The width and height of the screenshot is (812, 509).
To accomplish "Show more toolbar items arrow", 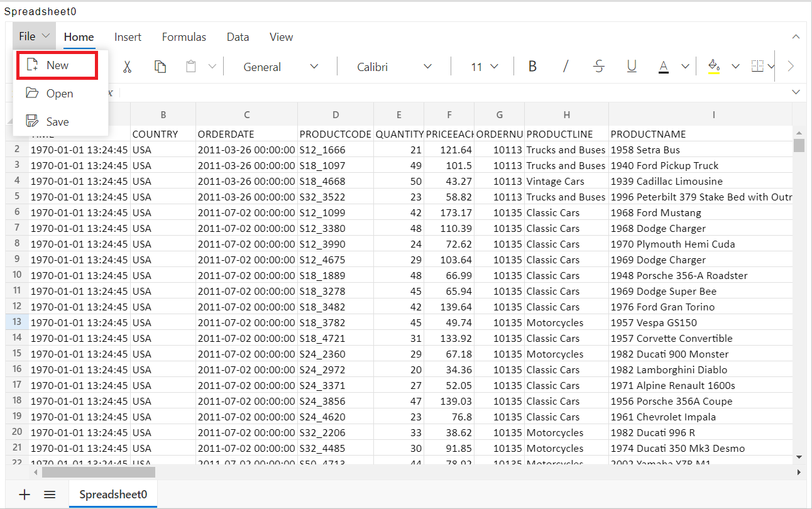I will point(791,67).
